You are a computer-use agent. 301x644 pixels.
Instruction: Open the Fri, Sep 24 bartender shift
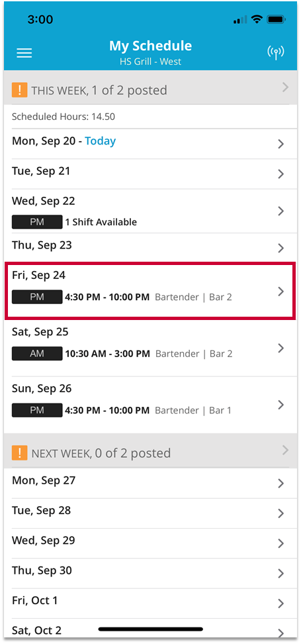click(151, 292)
